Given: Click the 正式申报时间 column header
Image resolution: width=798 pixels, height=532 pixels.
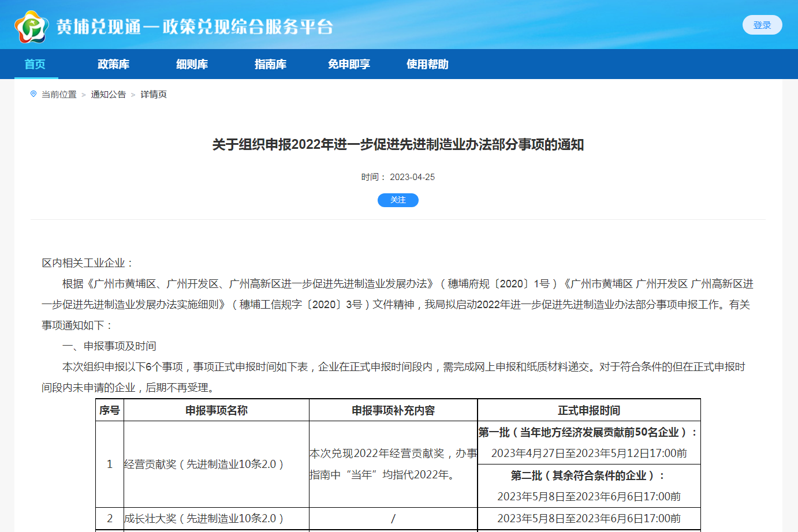Looking at the screenshot, I should 588,410.
